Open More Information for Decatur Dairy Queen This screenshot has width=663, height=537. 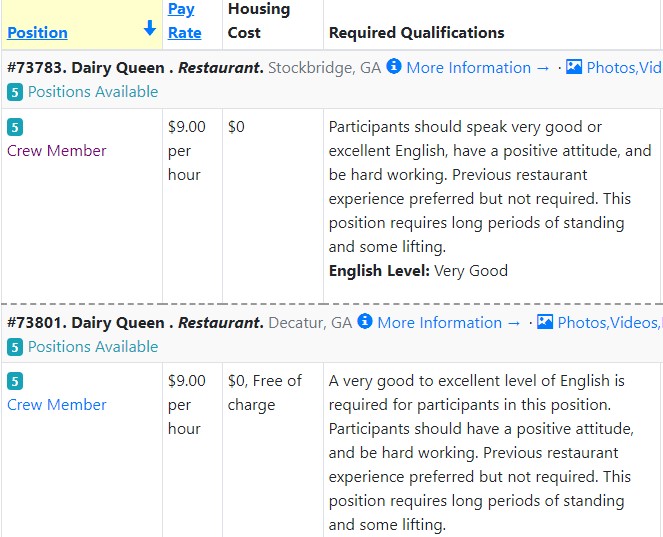[449, 323]
